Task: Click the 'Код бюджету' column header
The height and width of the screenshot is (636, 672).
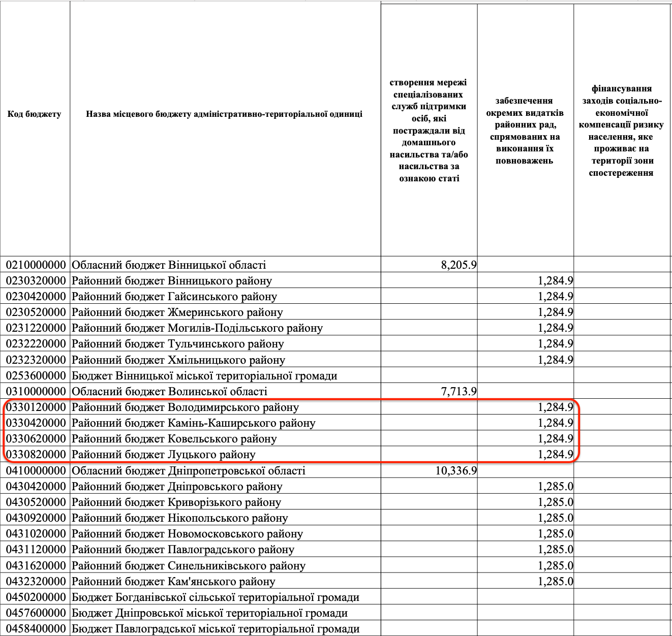Action: pos(35,114)
